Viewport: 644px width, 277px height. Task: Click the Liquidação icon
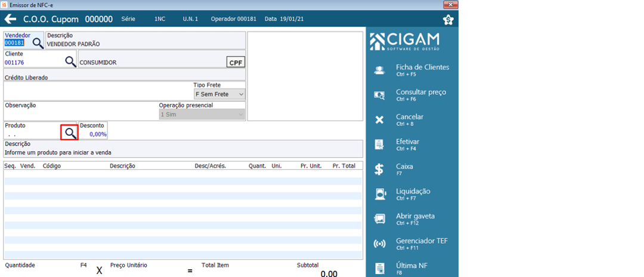tap(379, 194)
